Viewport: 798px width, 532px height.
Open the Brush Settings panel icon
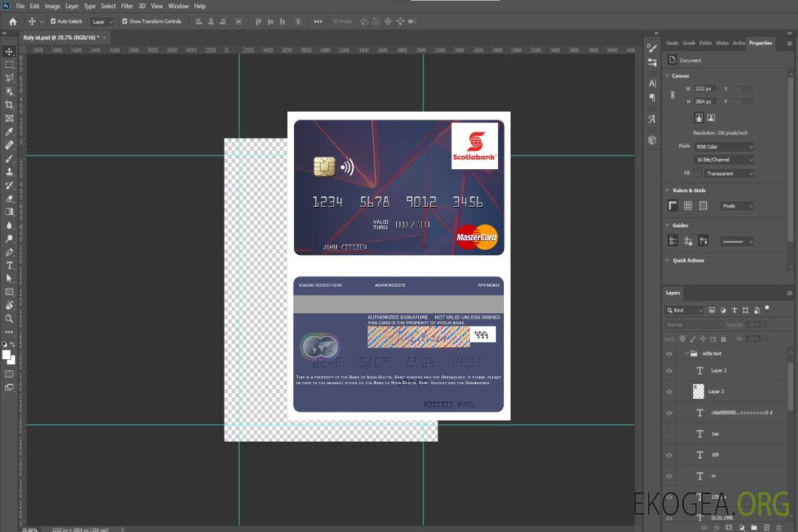tap(652, 48)
